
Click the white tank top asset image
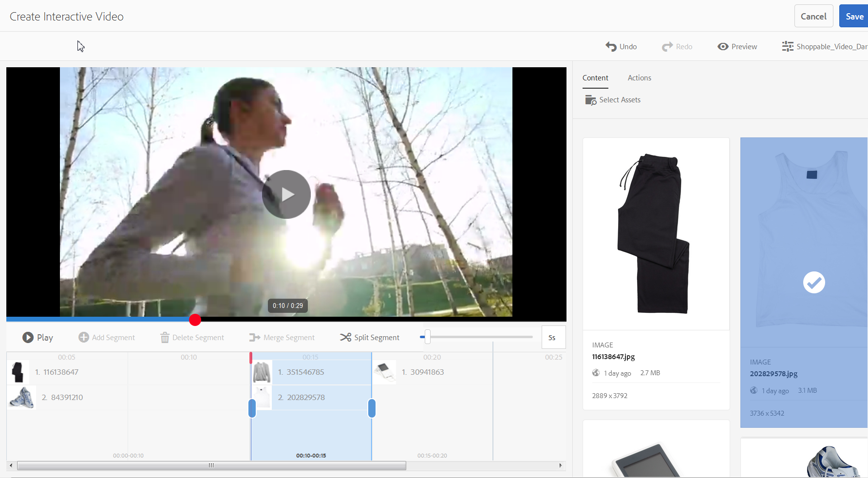point(804,242)
